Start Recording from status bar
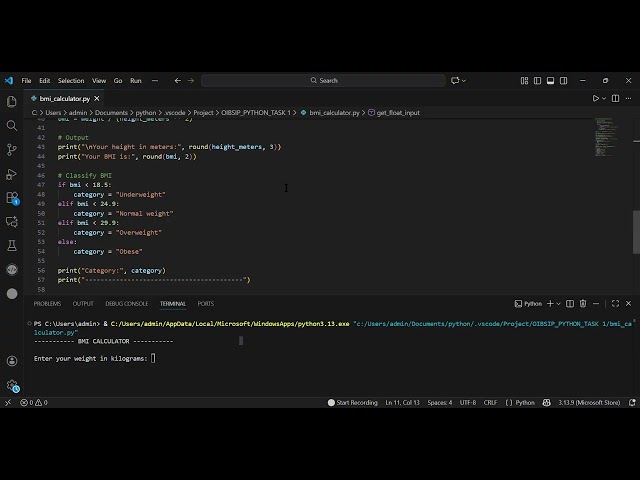This screenshot has height=480, width=640. coord(353,402)
